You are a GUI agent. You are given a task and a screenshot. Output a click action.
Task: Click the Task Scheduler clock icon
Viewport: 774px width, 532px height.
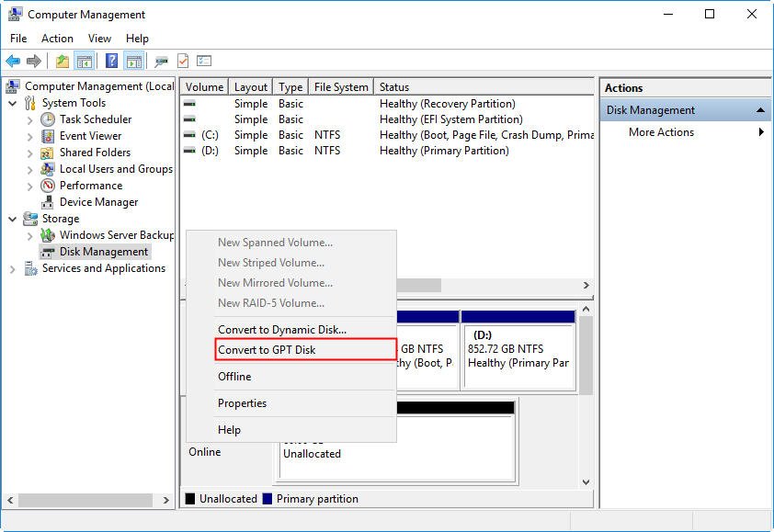pos(48,119)
